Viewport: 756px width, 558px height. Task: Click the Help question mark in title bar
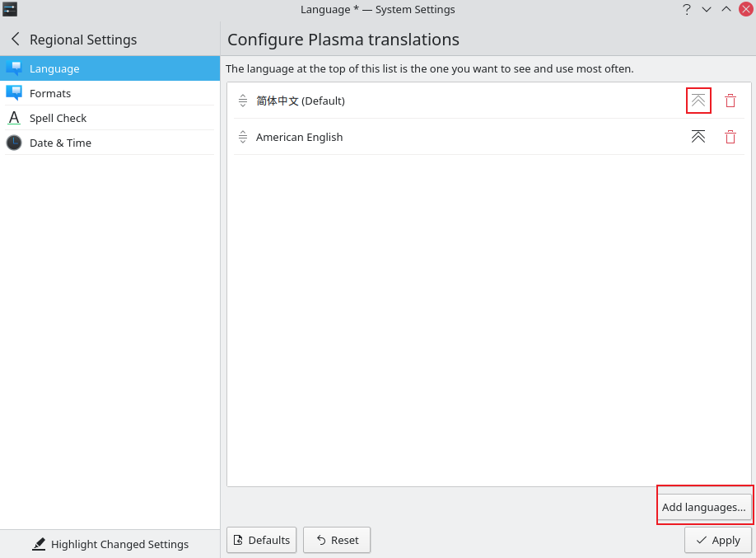[686, 10]
